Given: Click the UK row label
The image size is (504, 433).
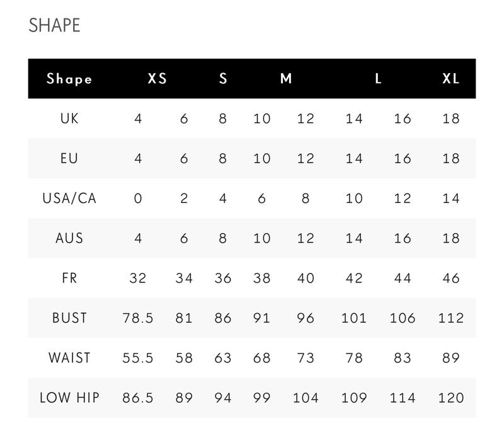Looking at the screenshot, I should [x=69, y=118].
